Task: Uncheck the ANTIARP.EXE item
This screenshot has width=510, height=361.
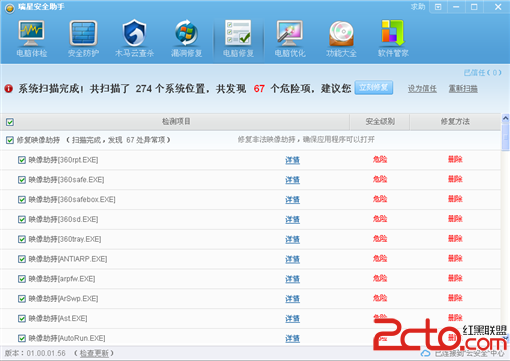Action: tap(22, 259)
